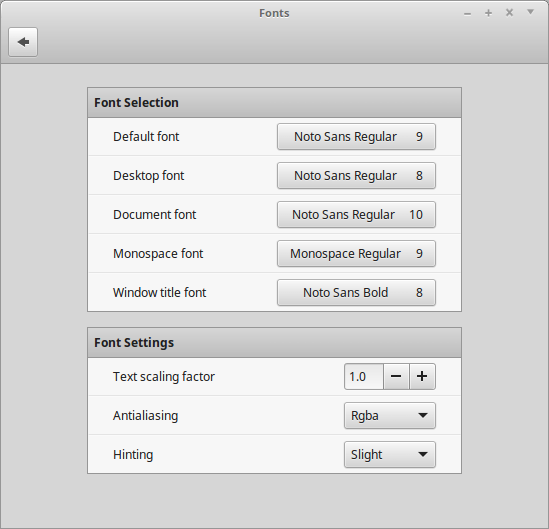Click the Hinting label

pos(133,454)
